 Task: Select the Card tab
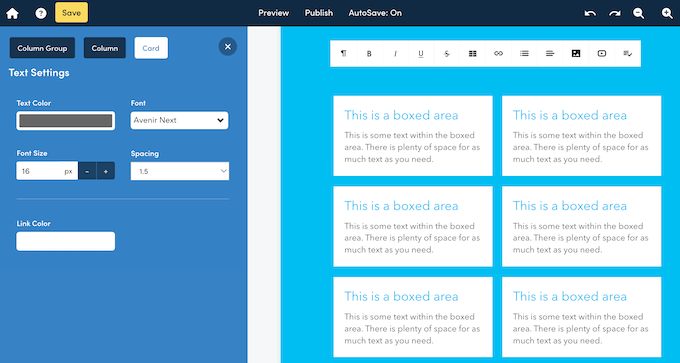[x=151, y=48]
